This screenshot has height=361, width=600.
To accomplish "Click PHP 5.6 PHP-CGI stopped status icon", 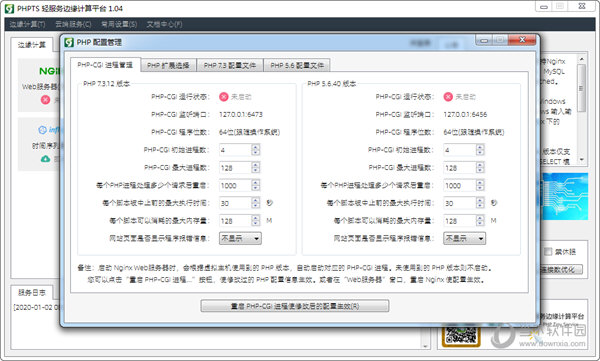I will pyautogui.click(x=448, y=97).
